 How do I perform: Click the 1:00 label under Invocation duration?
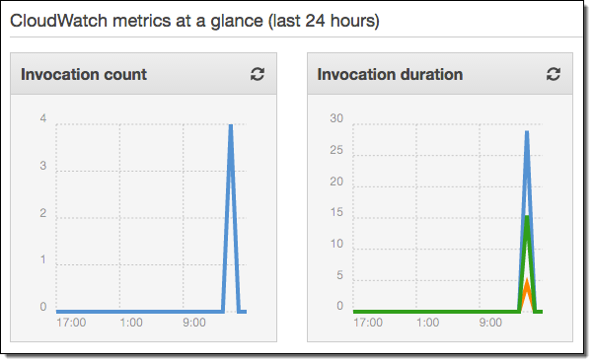point(427,323)
